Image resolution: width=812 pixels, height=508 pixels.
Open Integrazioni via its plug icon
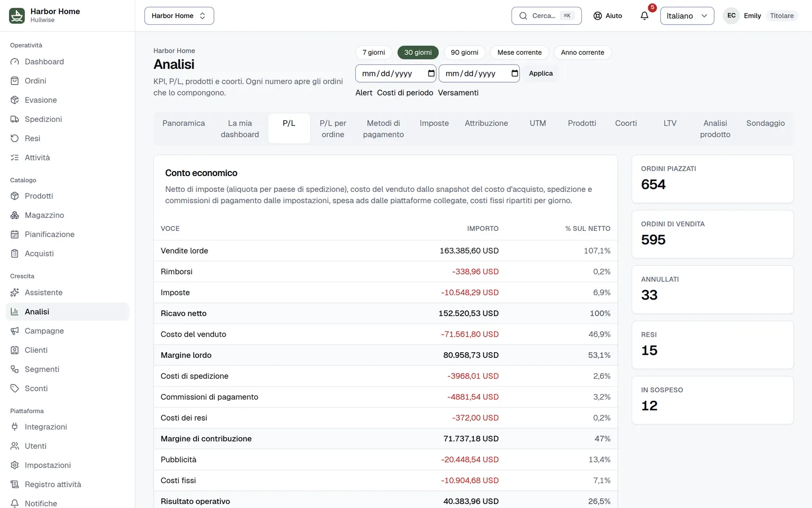coord(15,427)
